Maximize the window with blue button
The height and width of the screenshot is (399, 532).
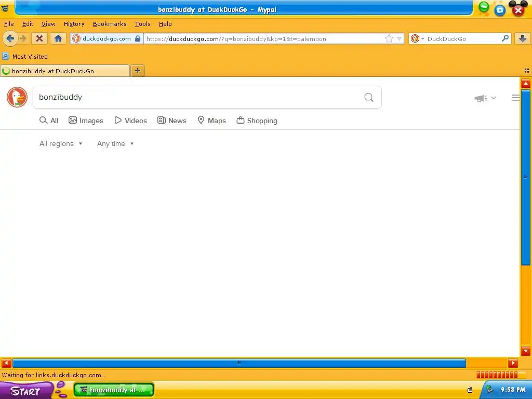click(500, 10)
